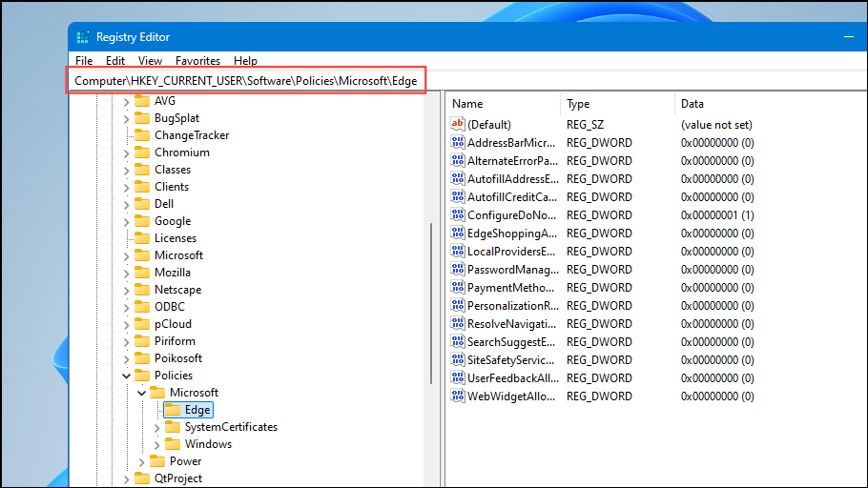Click the UserFeedbackAll... DWORD icon
868x488 pixels.
tap(457, 377)
